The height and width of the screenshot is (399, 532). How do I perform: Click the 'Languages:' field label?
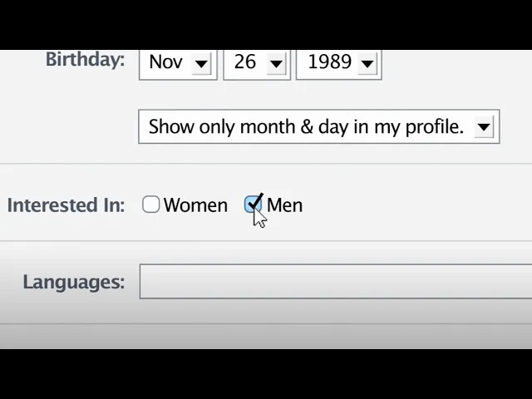coord(73,282)
